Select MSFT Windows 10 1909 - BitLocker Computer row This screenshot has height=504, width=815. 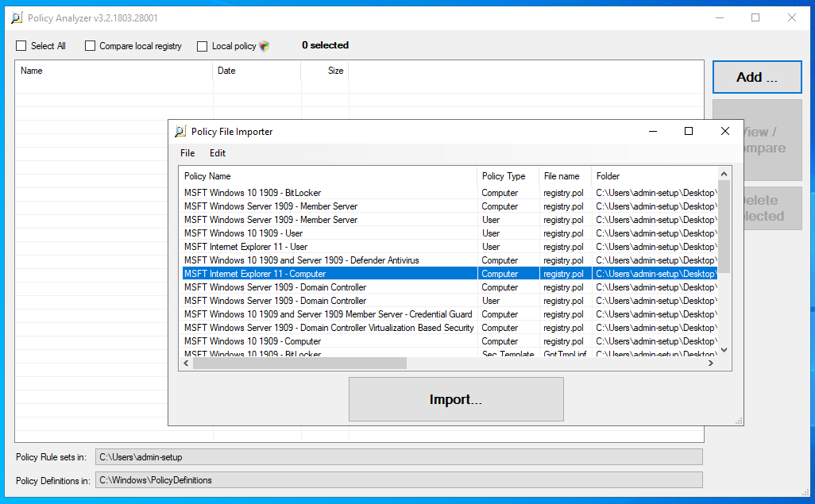pos(450,193)
